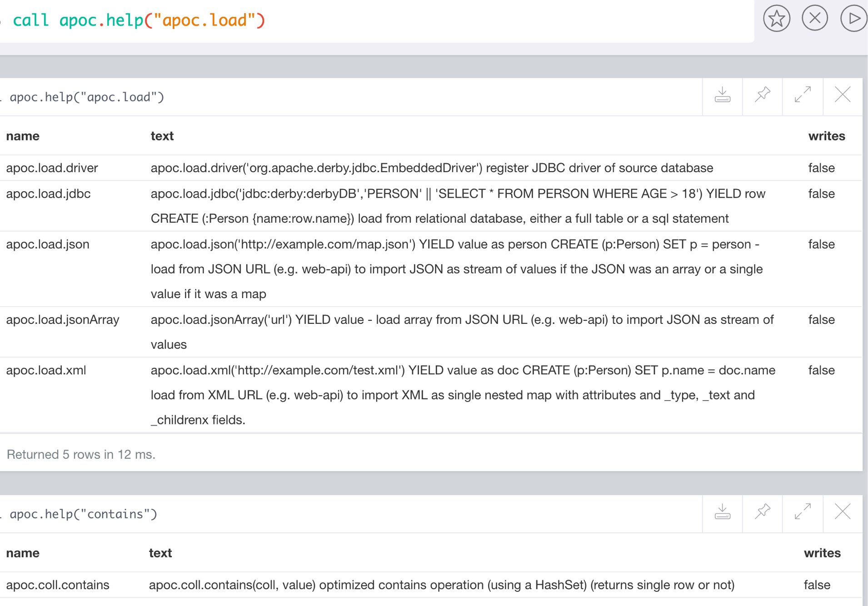Save query as favorite with star icon
The height and width of the screenshot is (606, 868).
click(776, 19)
